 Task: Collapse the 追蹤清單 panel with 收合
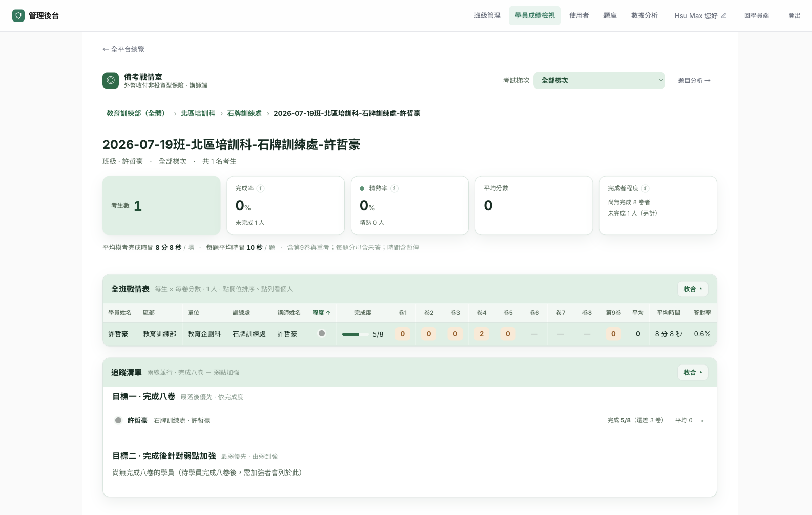coord(693,372)
